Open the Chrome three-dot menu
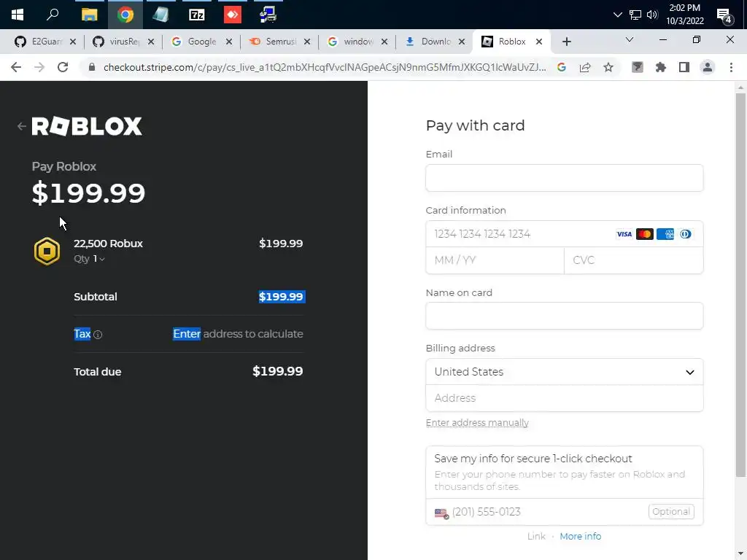 point(731,68)
